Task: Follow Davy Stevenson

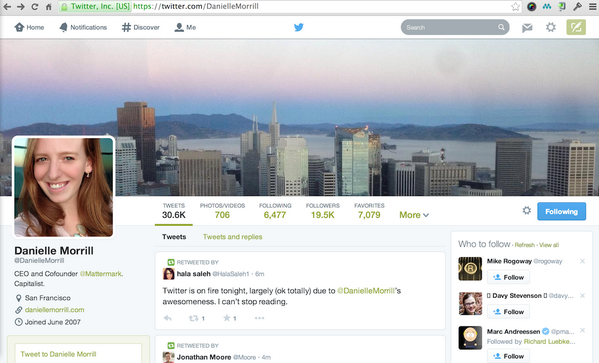Action: pos(508,312)
